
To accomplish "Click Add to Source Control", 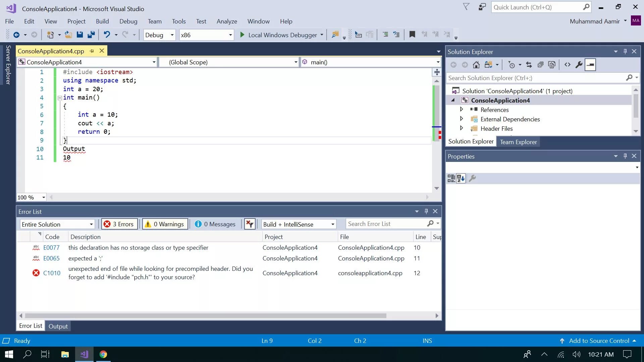I will 598,341.
